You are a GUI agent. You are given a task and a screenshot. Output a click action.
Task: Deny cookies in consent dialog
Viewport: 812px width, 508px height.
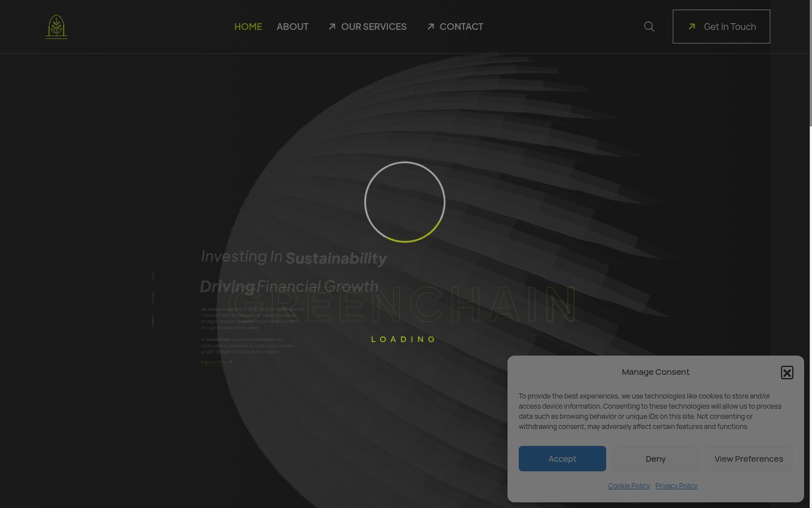pos(656,458)
